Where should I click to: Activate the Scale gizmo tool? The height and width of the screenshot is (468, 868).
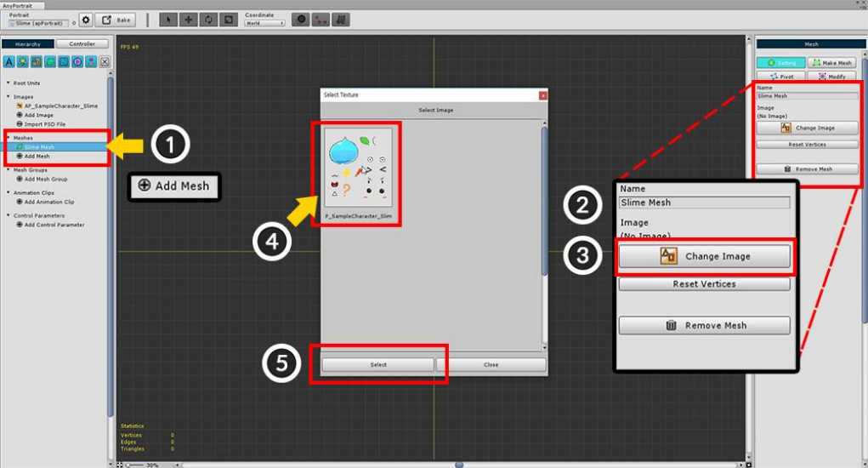(228, 20)
